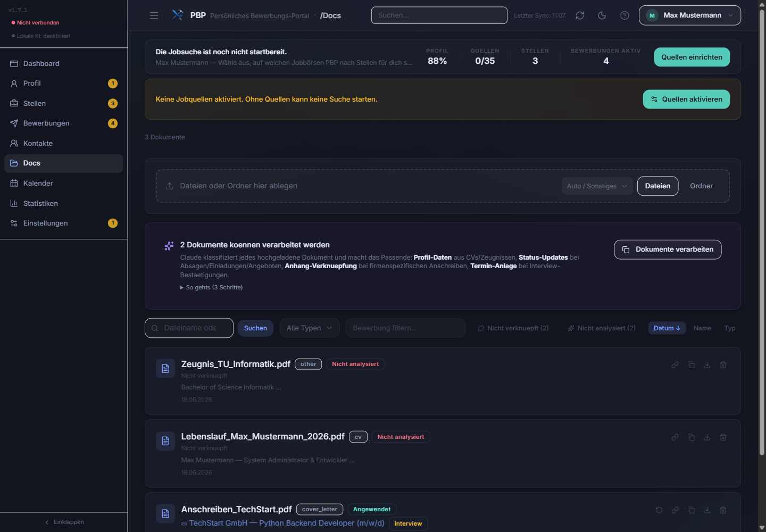
Task: Click the 'other' type tag
Action: pos(308,364)
